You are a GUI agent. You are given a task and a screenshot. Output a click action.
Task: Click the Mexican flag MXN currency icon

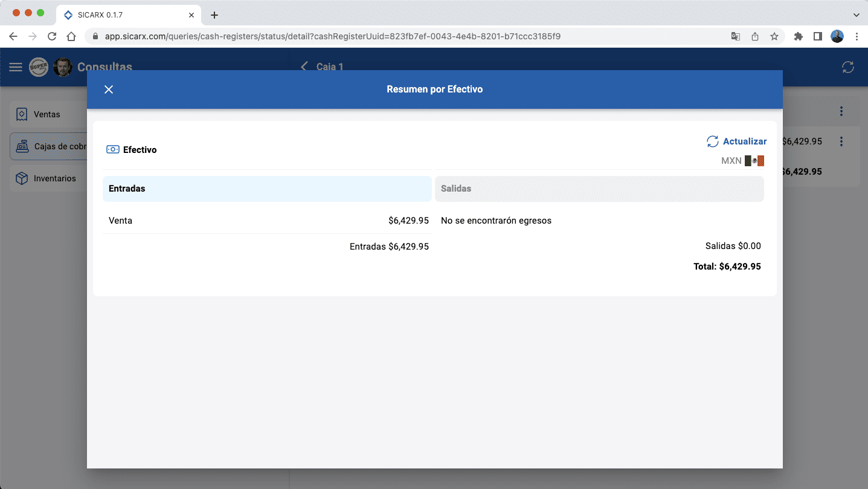point(754,161)
